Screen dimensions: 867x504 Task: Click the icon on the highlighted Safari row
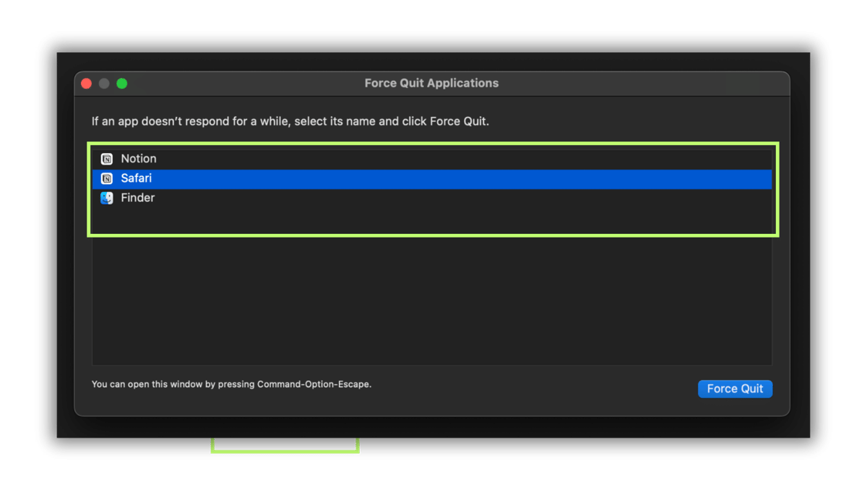pyautogui.click(x=106, y=178)
